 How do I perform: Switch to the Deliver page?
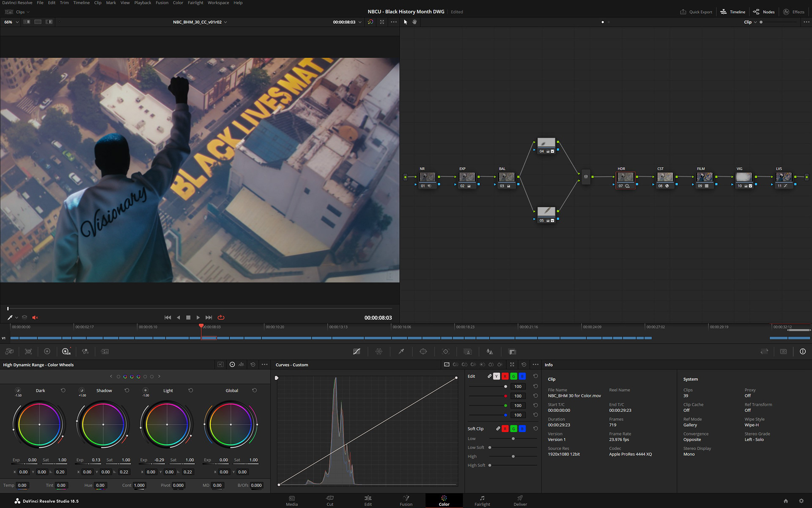[520, 501]
